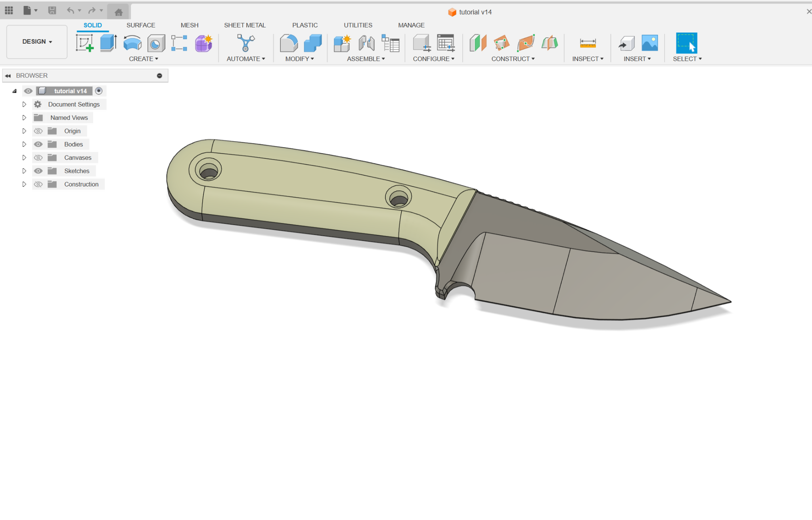Expand the Construction folder node
This screenshot has height=520, width=812.
24,184
